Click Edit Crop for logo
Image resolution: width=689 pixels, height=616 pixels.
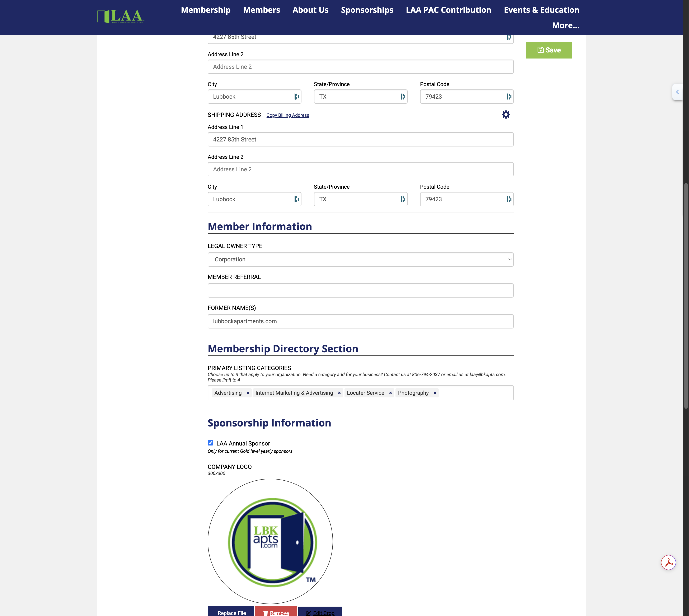(320, 611)
